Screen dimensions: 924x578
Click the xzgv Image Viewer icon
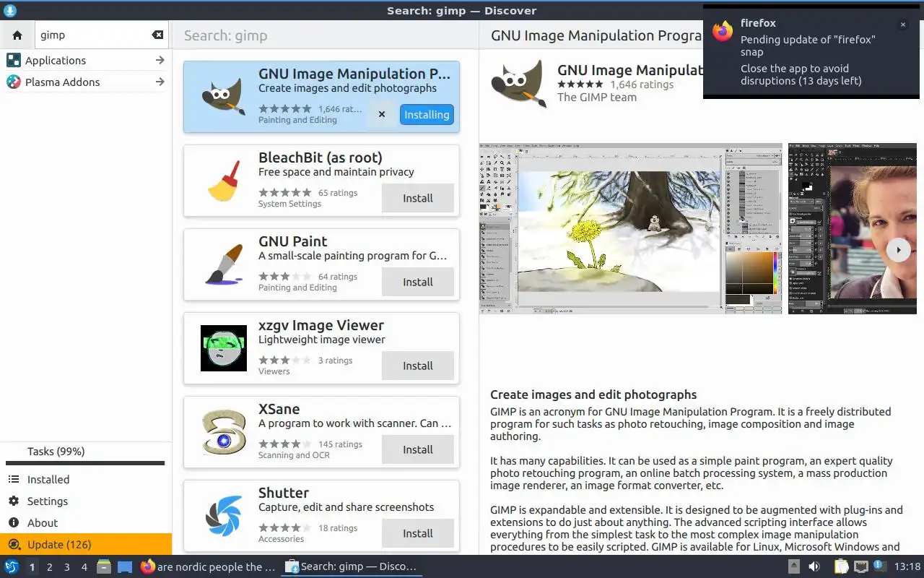223,348
